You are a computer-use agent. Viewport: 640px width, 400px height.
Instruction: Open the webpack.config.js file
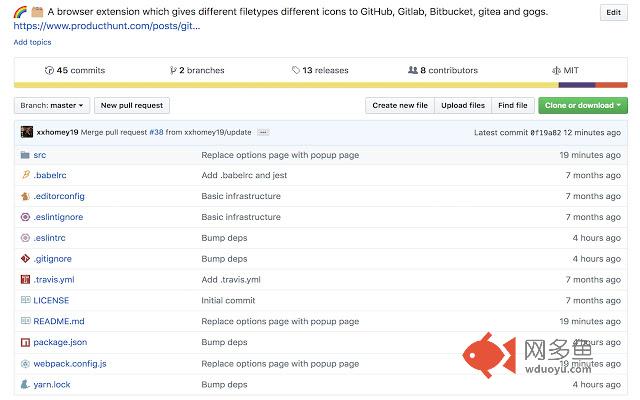[x=70, y=363]
